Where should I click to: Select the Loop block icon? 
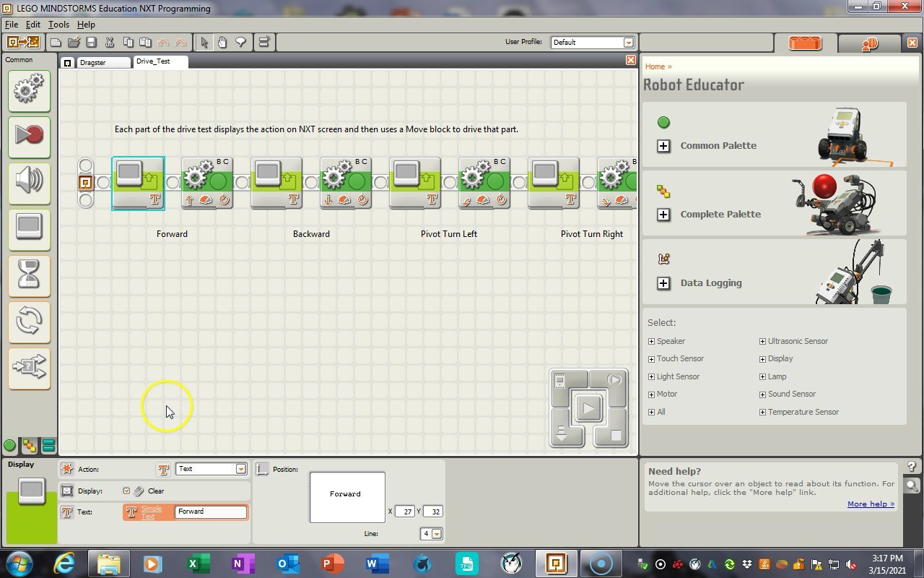point(29,322)
